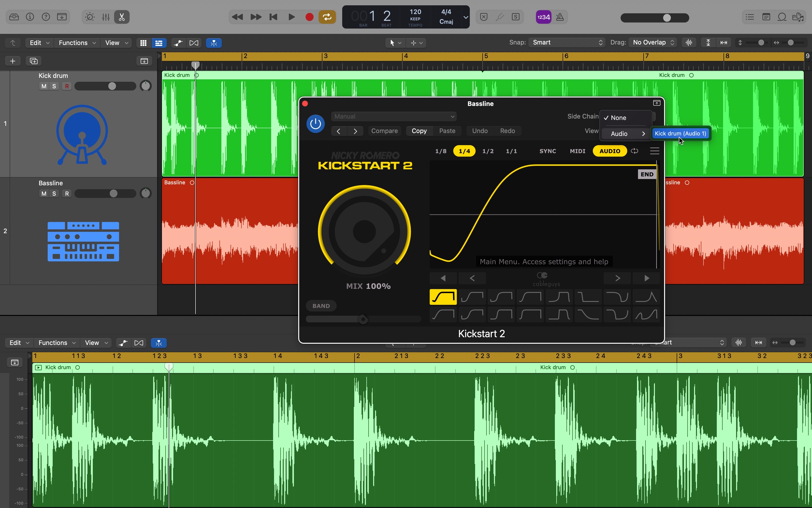Toggle track automation button in Tracks toolbar
This screenshot has height=508, width=812.
pos(178,43)
